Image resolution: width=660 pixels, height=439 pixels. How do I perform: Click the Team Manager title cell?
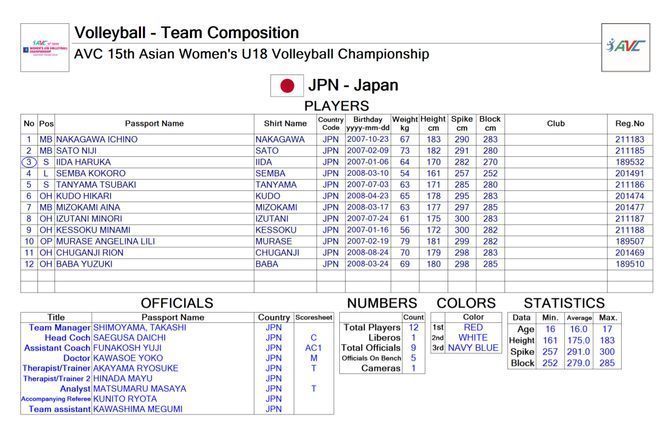(x=57, y=327)
